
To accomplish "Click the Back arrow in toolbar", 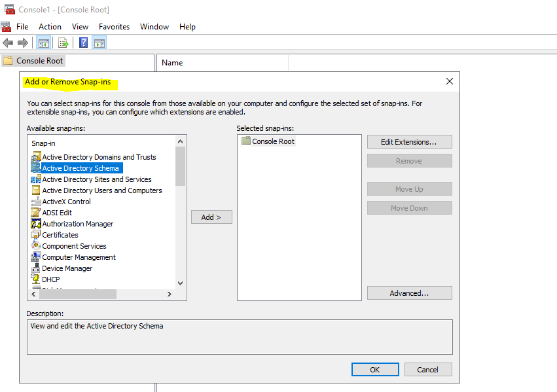I will click(8, 43).
